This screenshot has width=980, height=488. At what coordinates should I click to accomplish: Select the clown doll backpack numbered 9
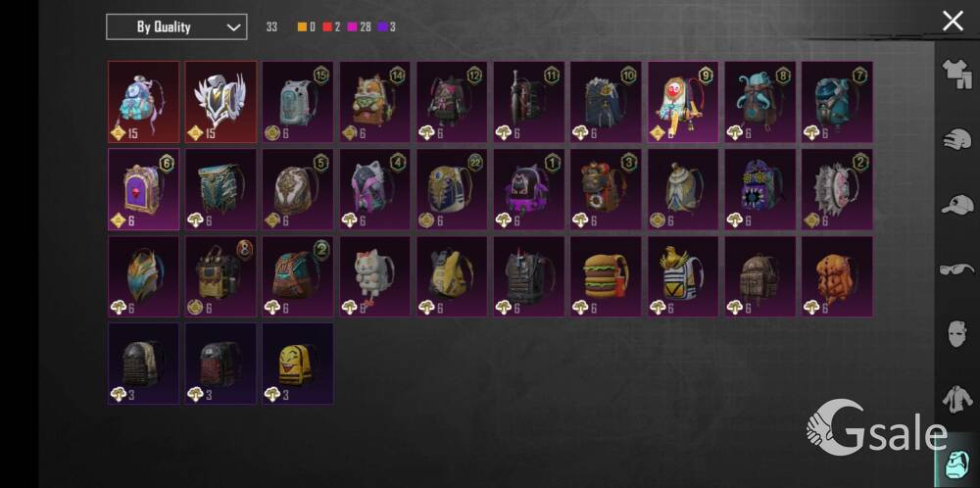coord(683,101)
